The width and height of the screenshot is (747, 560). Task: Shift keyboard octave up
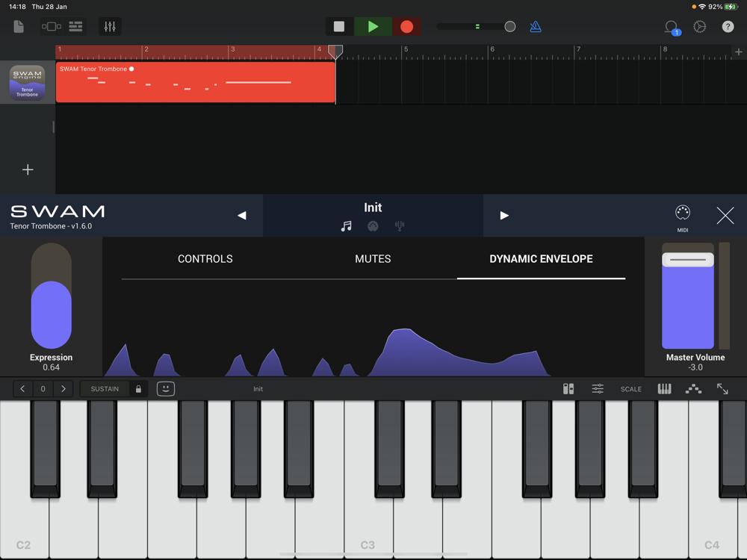coord(63,389)
